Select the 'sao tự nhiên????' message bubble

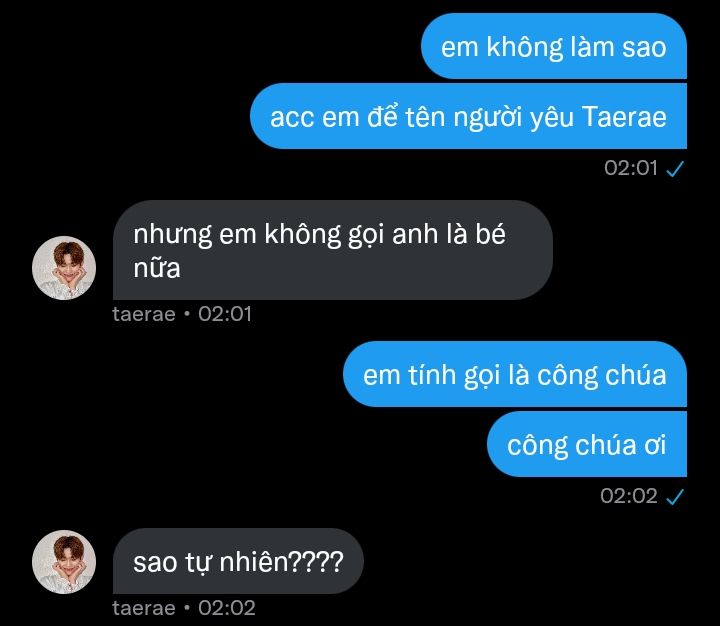(238, 561)
